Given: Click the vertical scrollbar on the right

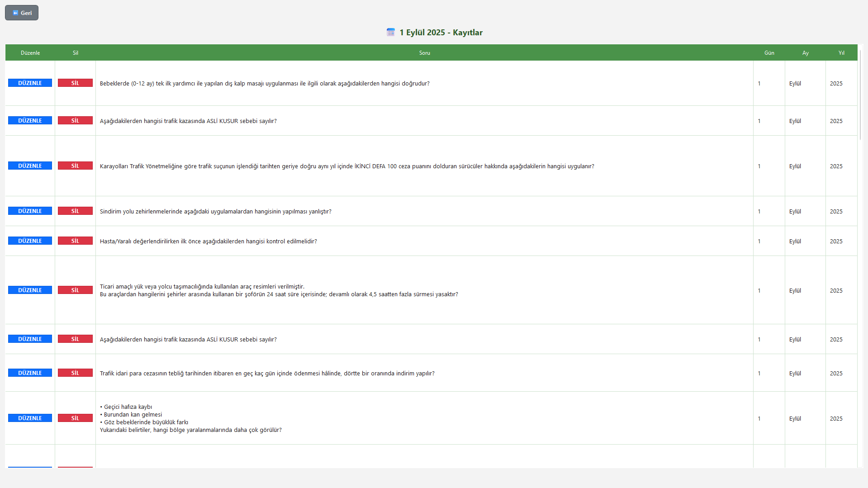Looking at the screenshot, I should pos(860,95).
